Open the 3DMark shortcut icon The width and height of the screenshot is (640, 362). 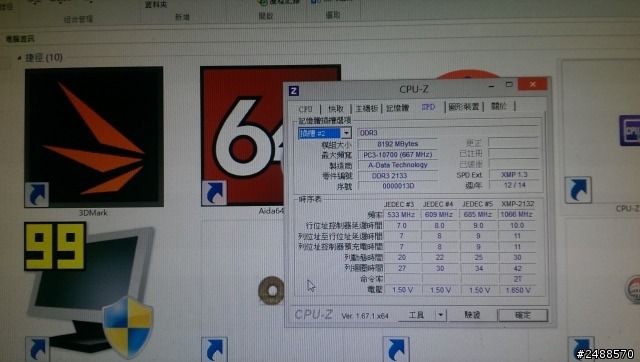[94, 137]
